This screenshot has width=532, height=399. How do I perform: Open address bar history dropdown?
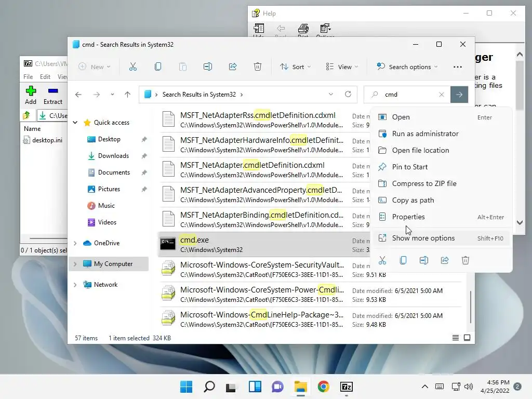[x=331, y=95]
